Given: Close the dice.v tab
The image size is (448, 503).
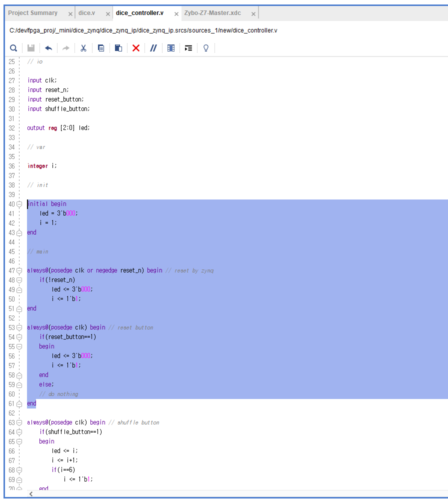Looking at the screenshot, I should 108,14.
